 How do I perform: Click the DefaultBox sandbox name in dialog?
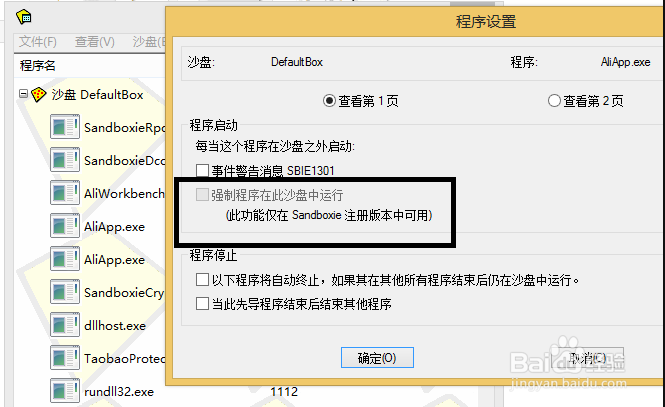297,62
